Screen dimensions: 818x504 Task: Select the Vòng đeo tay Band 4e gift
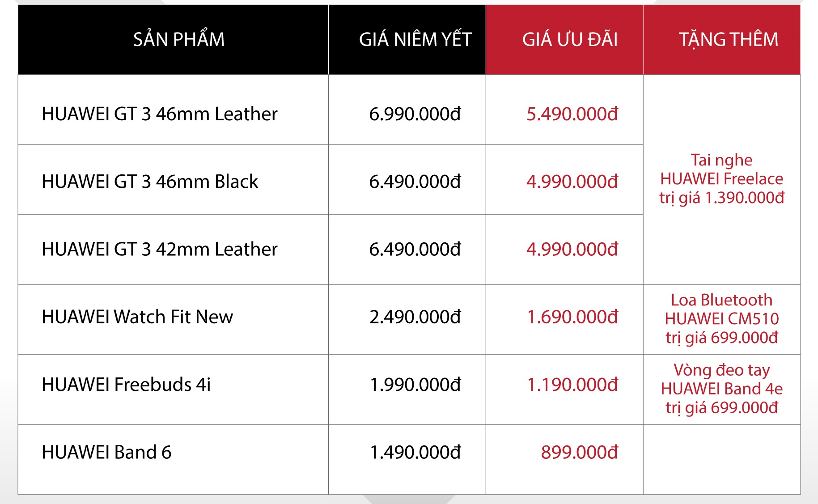[x=722, y=389]
